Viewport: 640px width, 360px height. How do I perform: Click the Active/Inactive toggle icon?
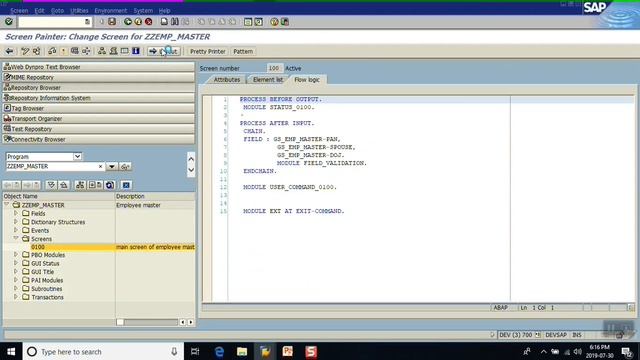36,51
